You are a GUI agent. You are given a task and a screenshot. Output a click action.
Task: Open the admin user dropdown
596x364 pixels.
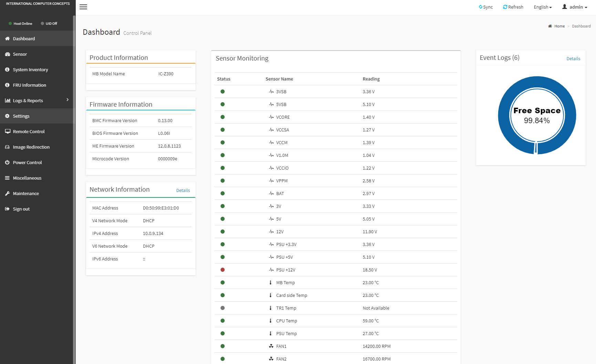[575, 7]
